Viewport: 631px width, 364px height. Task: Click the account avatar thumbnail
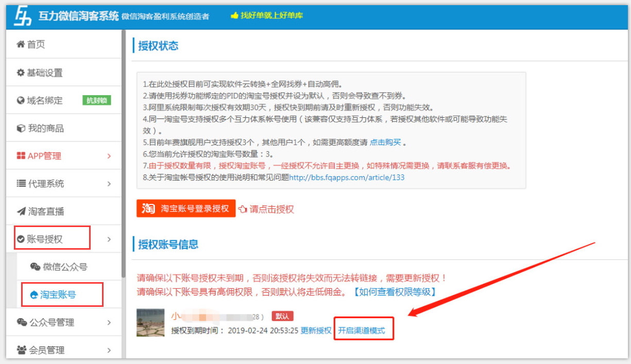click(150, 323)
